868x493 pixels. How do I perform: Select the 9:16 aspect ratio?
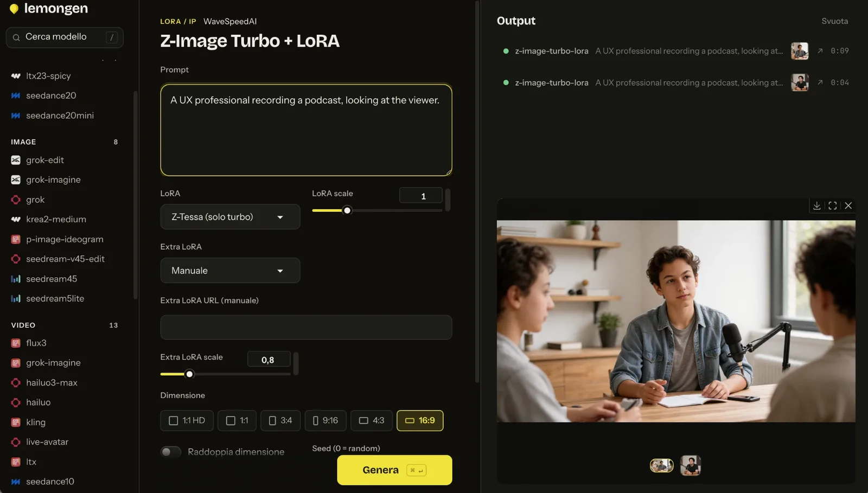(x=325, y=420)
